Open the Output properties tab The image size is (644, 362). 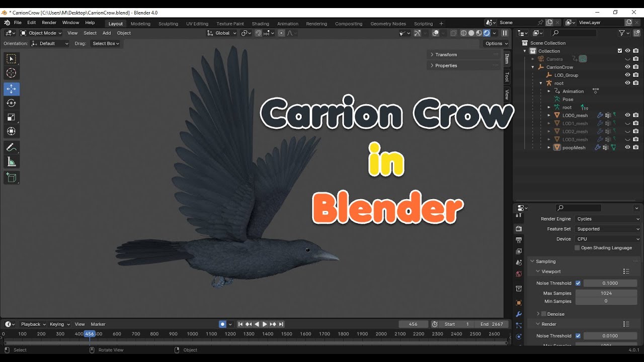pos(519,240)
